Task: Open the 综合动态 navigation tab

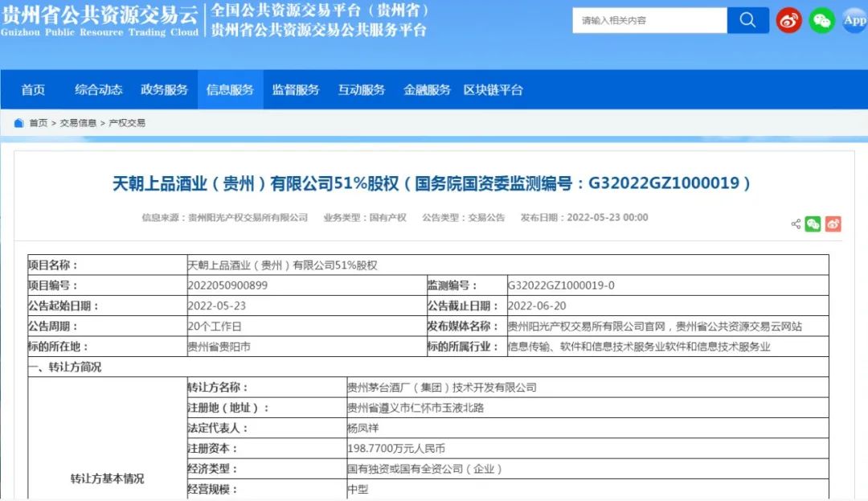Action: pos(99,90)
